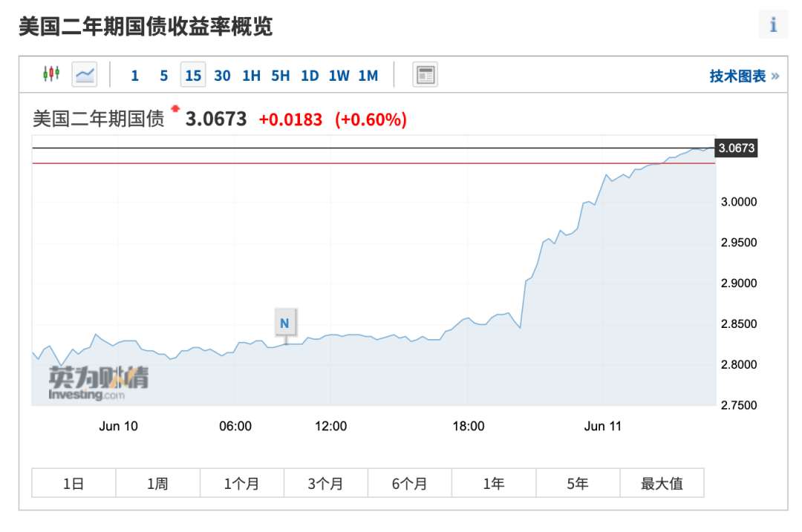Show the 5年 time range
The height and width of the screenshot is (532, 802).
[577, 484]
